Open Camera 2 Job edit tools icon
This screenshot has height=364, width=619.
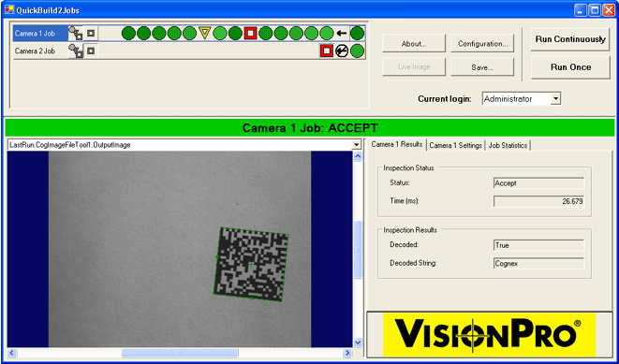(76, 51)
